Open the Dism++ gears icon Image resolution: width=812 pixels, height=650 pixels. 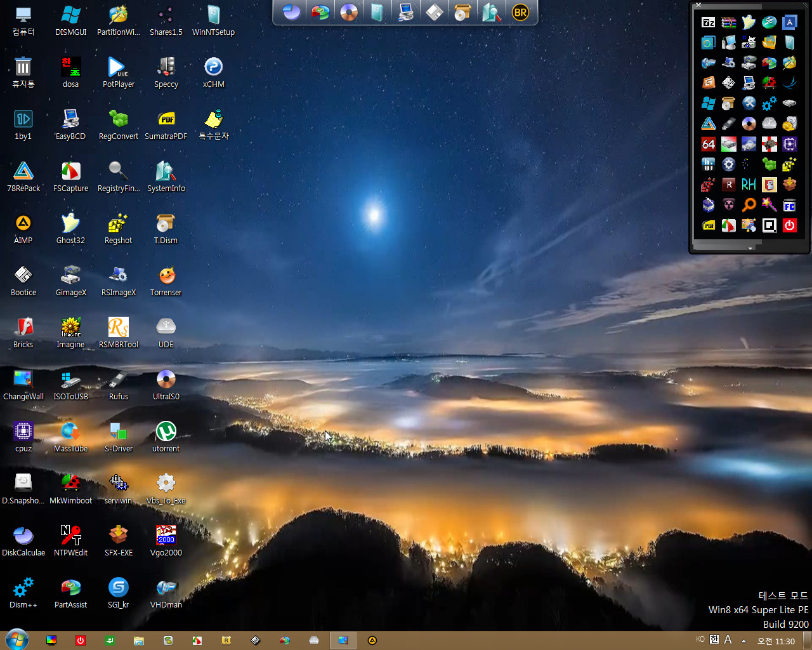[x=23, y=594]
